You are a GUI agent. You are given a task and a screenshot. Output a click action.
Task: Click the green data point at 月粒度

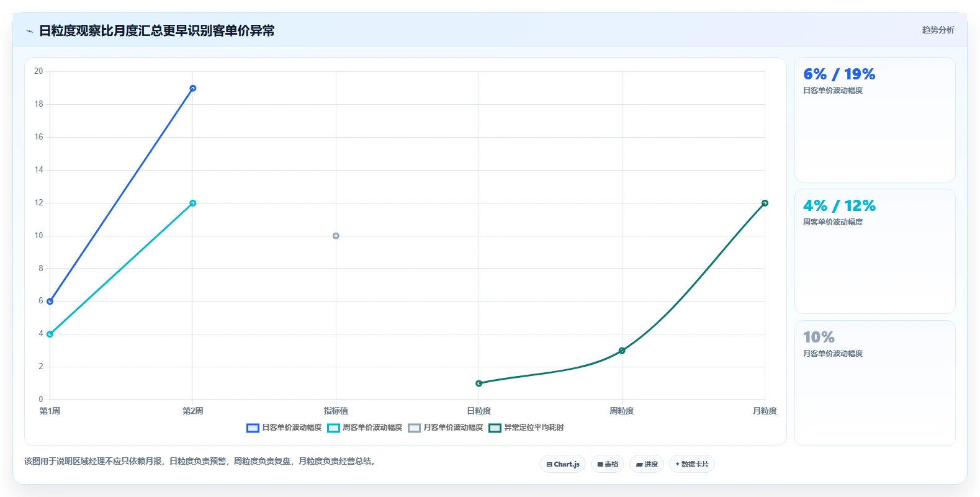click(x=765, y=203)
